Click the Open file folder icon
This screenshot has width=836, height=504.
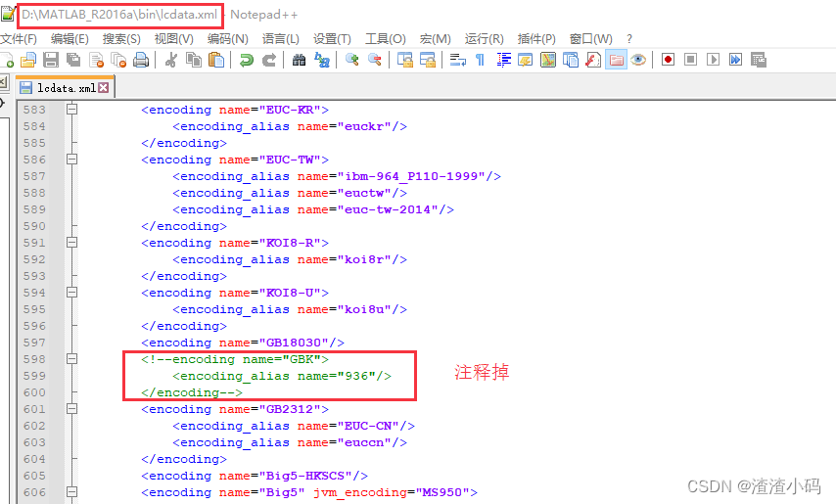pos(28,60)
